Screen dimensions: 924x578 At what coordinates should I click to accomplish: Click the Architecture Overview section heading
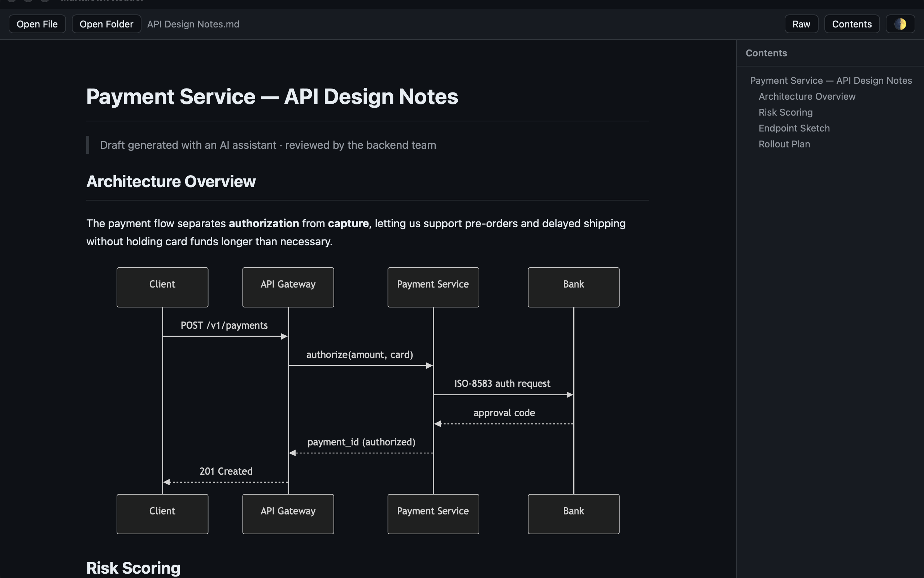(x=171, y=182)
